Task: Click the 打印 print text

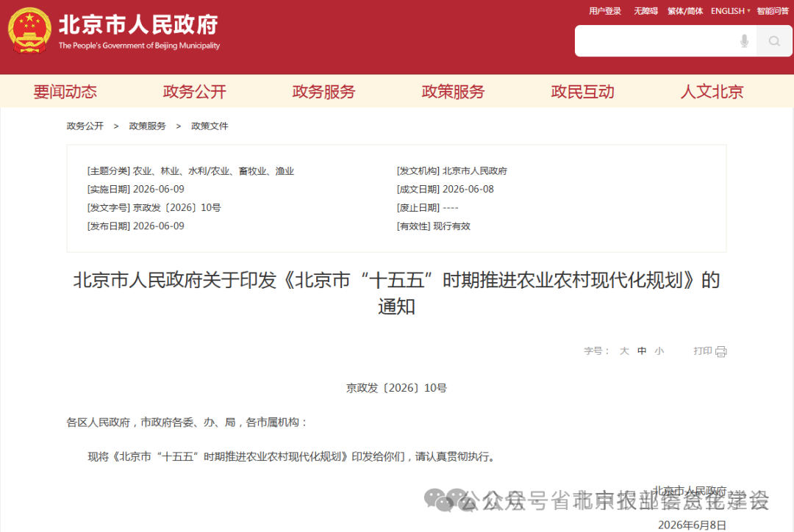Action: tap(703, 351)
